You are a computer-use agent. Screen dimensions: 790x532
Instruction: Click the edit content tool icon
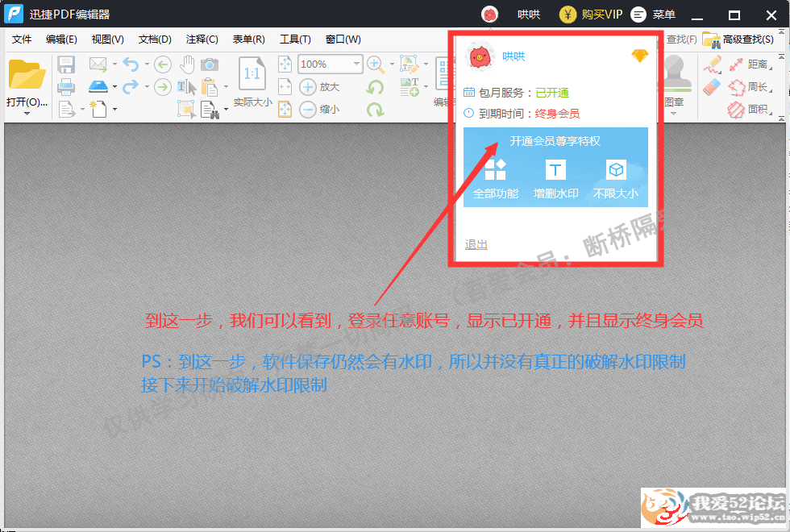(x=410, y=64)
